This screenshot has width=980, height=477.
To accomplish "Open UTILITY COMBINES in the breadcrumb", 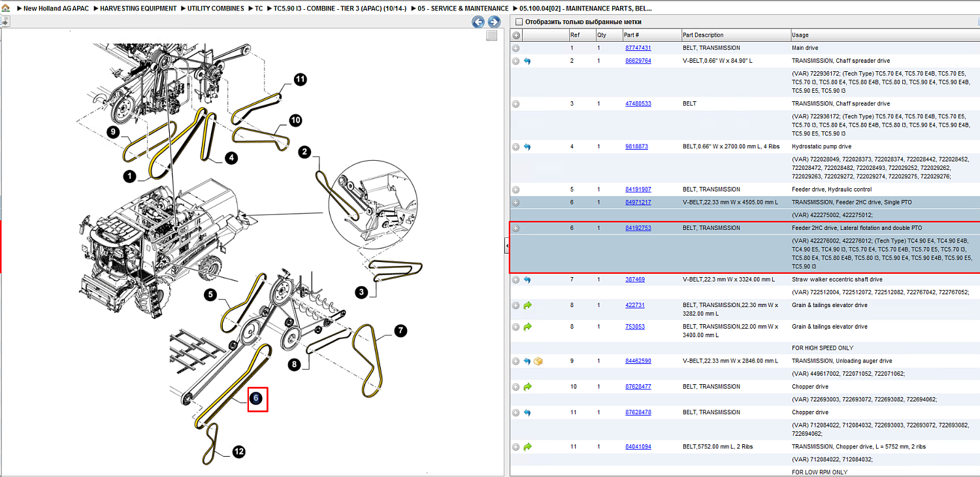I will tap(216, 8).
